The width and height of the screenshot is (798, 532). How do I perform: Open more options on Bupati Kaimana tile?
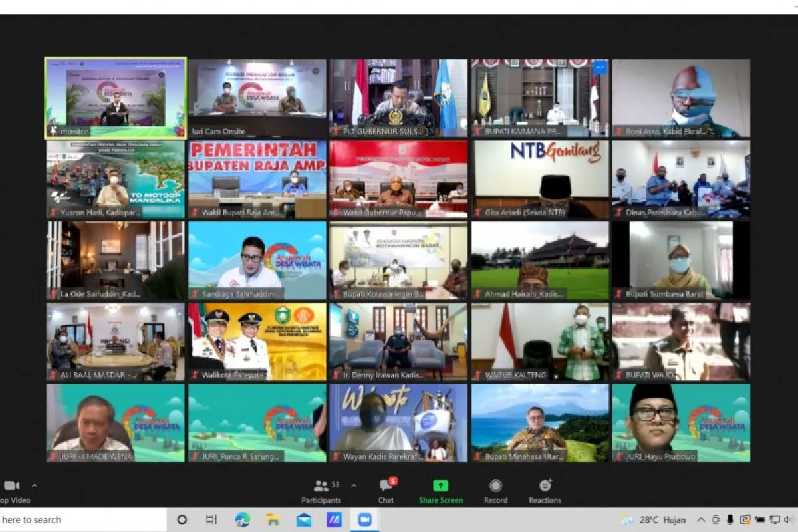600,68
